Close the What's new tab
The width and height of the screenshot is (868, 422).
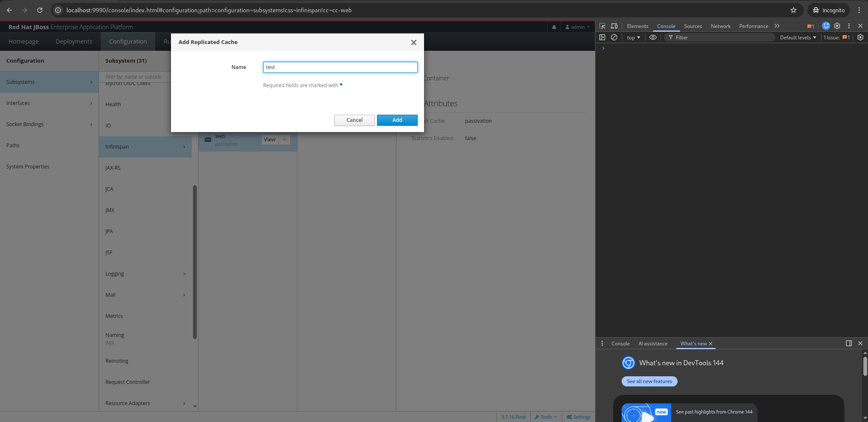tap(711, 344)
